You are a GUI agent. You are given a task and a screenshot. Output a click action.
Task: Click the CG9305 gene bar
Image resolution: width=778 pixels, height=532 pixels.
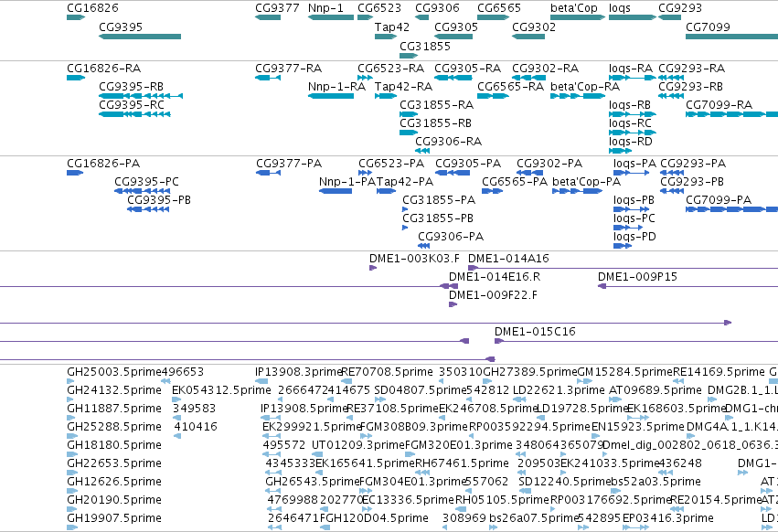453,37
